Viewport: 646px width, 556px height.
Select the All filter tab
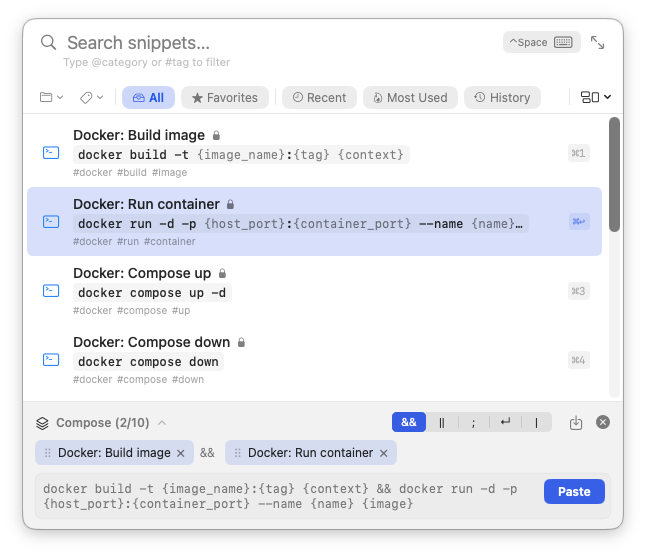(148, 98)
